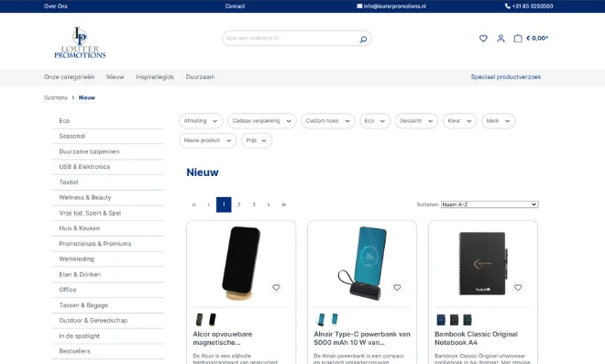
Task: Open Duurzaam menu item
Action: [x=200, y=77]
